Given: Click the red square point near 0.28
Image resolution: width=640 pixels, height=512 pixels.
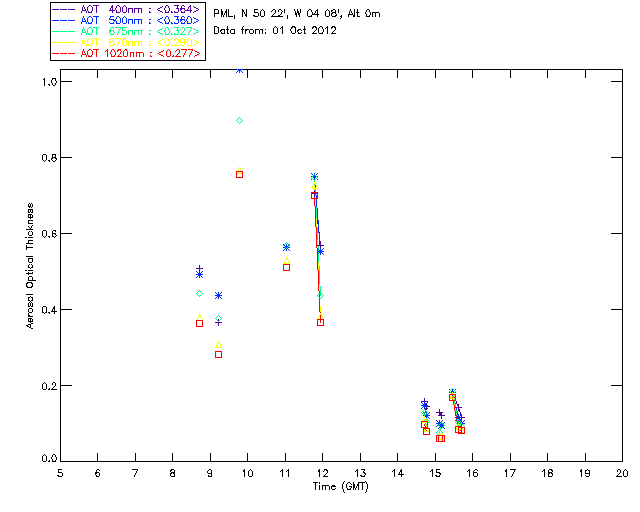Looking at the screenshot, I should (218, 354).
